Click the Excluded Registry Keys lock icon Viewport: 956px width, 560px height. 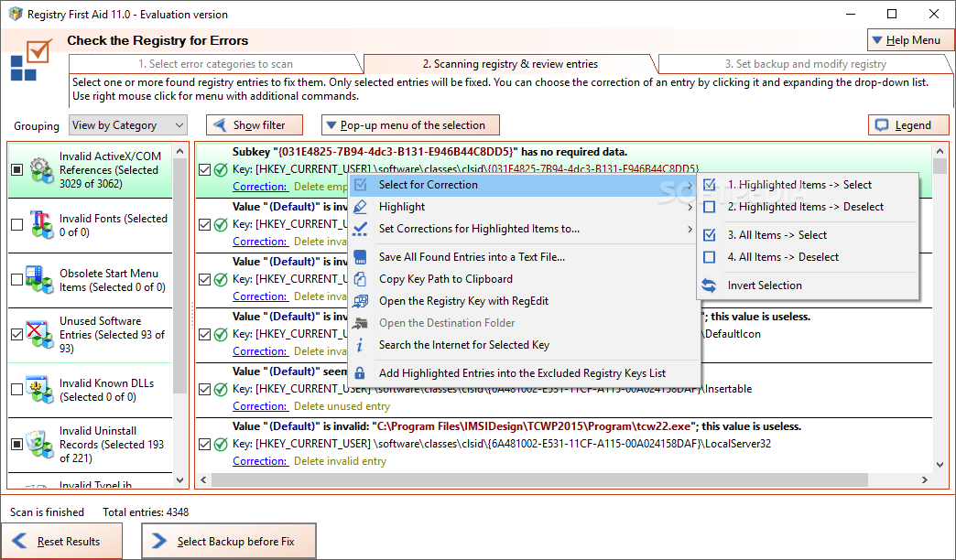(361, 373)
